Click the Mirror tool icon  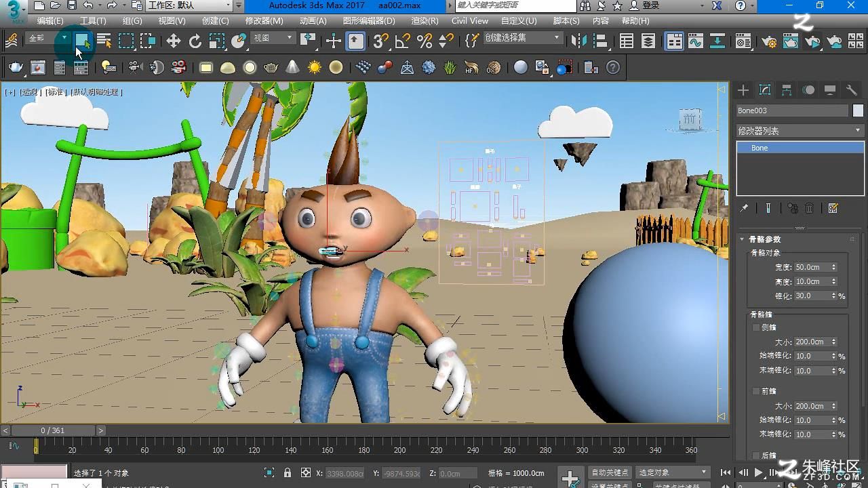[578, 41]
